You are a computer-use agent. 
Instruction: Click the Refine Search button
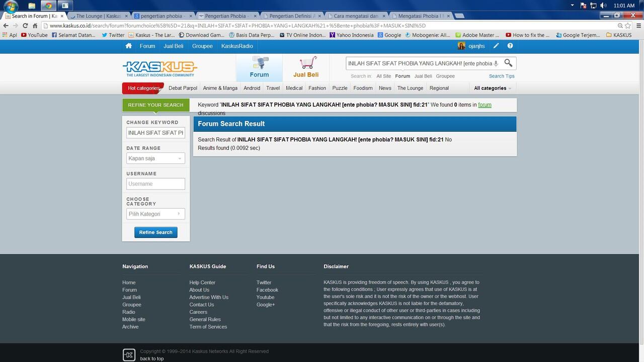tap(155, 232)
